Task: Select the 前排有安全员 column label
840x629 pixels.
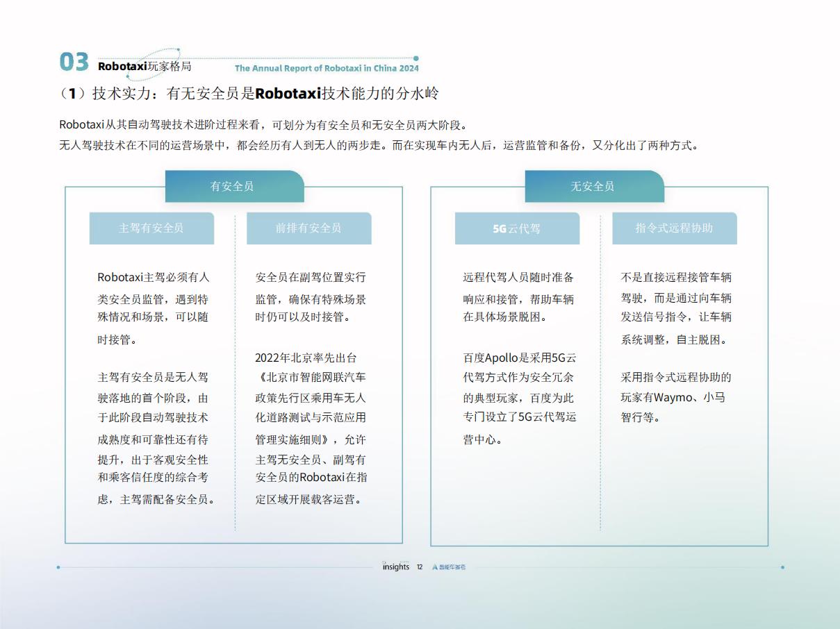Action: pos(308,228)
